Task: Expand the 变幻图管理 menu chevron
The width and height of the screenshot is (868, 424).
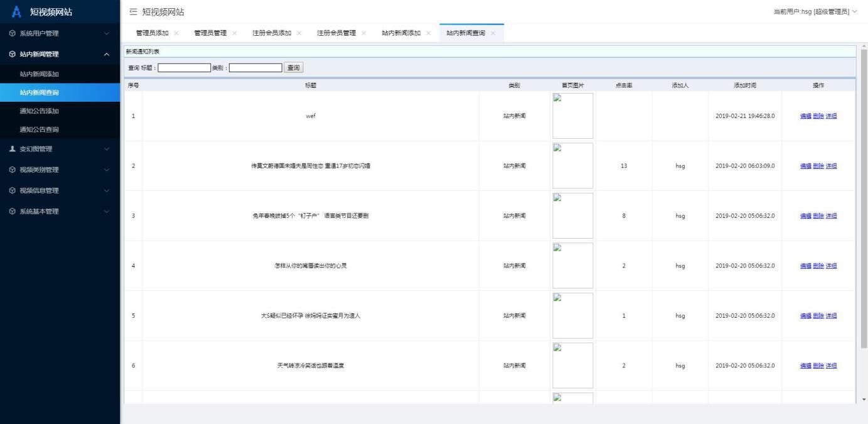Action: pos(107,149)
